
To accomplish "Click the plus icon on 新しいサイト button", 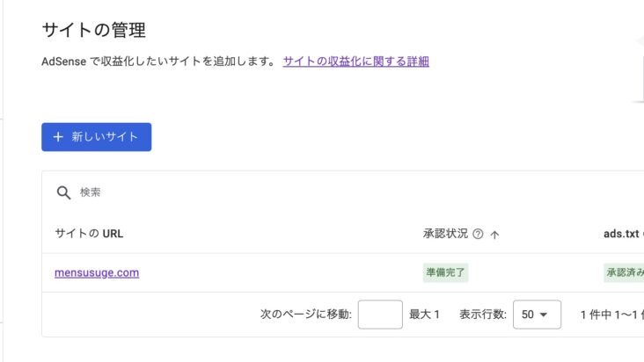I will [58, 137].
